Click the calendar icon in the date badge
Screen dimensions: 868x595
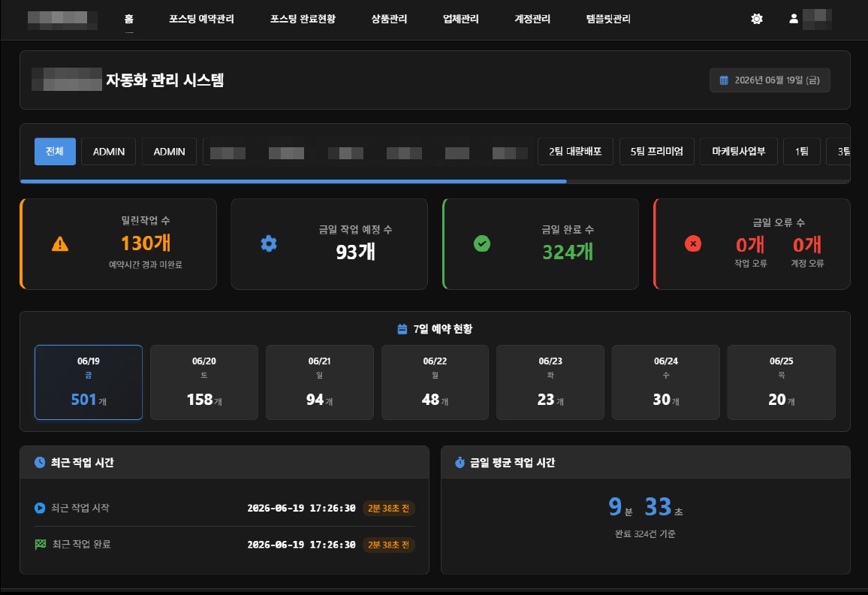pos(724,80)
